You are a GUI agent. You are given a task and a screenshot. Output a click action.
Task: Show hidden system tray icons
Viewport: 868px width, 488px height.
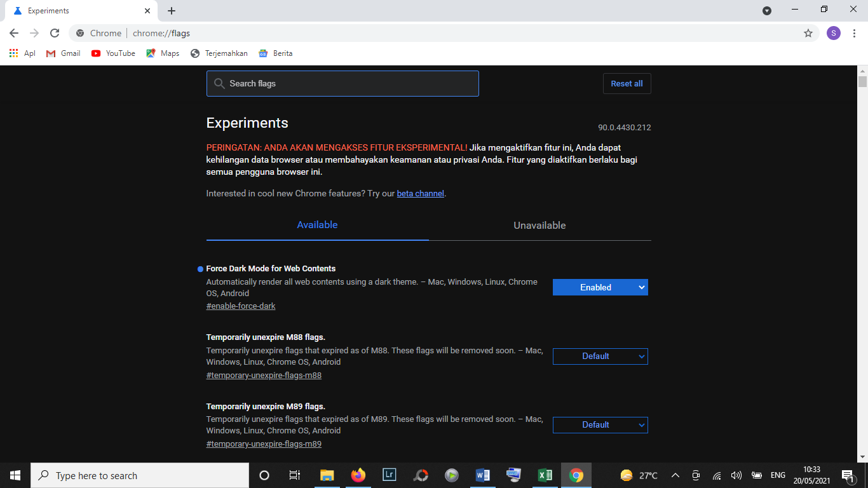[675, 475]
